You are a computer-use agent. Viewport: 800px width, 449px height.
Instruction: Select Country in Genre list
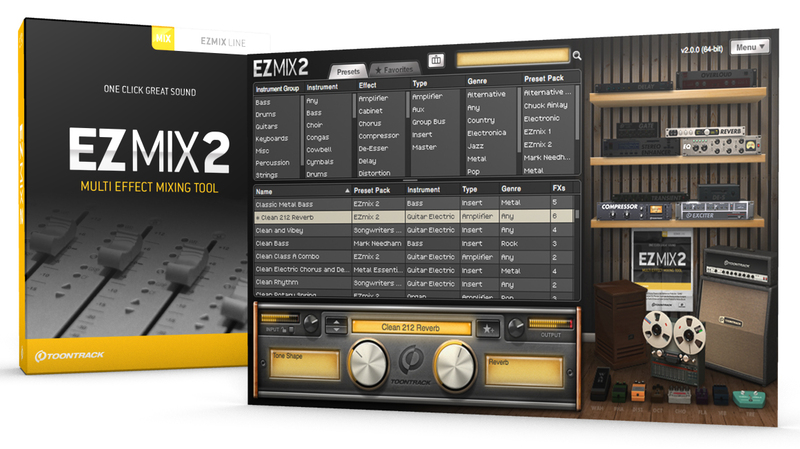[x=481, y=120]
